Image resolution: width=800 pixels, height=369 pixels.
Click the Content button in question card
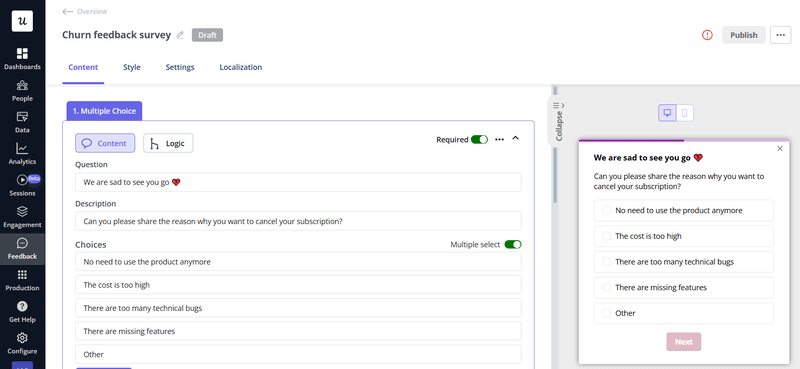(105, 143)
